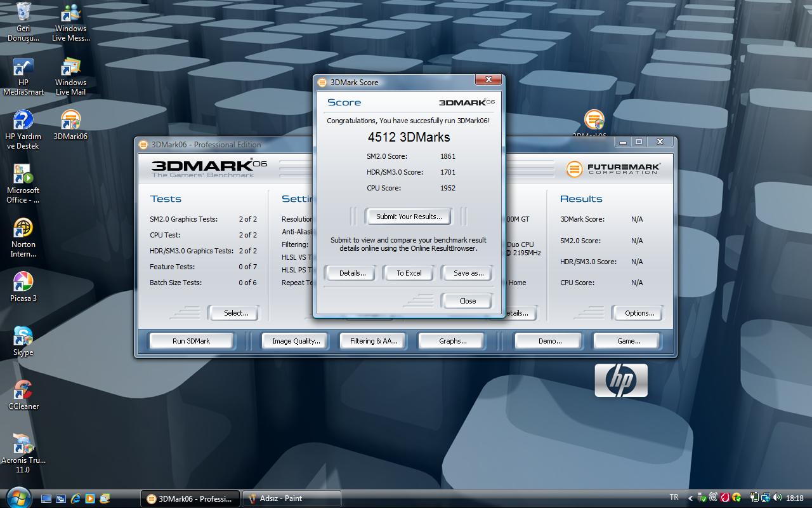Click the Feature Tests row label
This screenshot has width=812, height=508.
pos(172,267)
